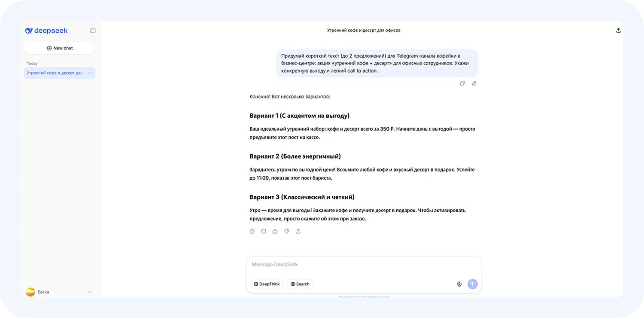Start a New chat

click(60, 48)
